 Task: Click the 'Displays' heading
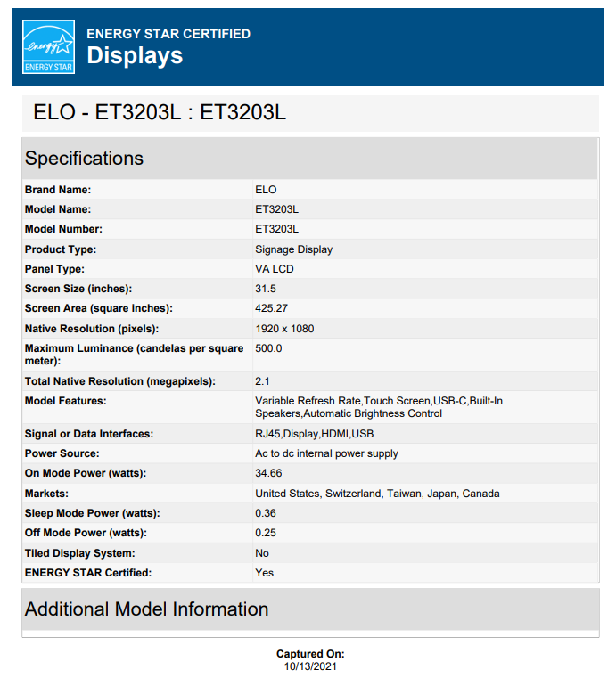pos(135,56)
